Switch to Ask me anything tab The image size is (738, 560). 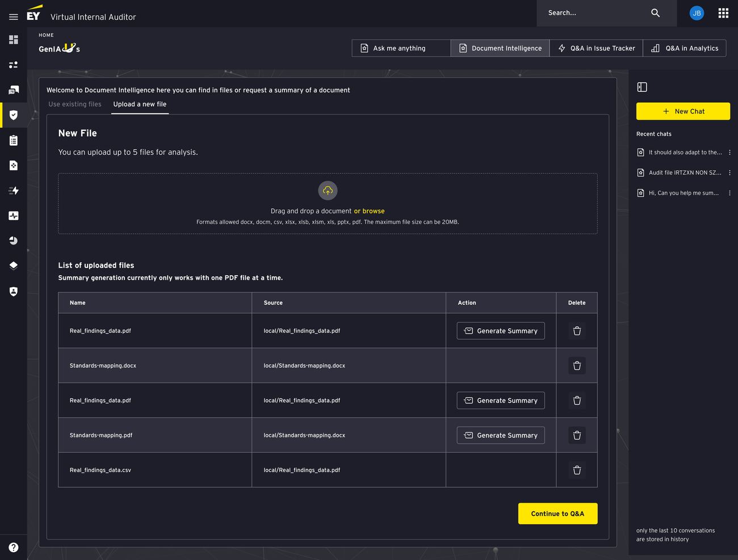click(401, 48)
